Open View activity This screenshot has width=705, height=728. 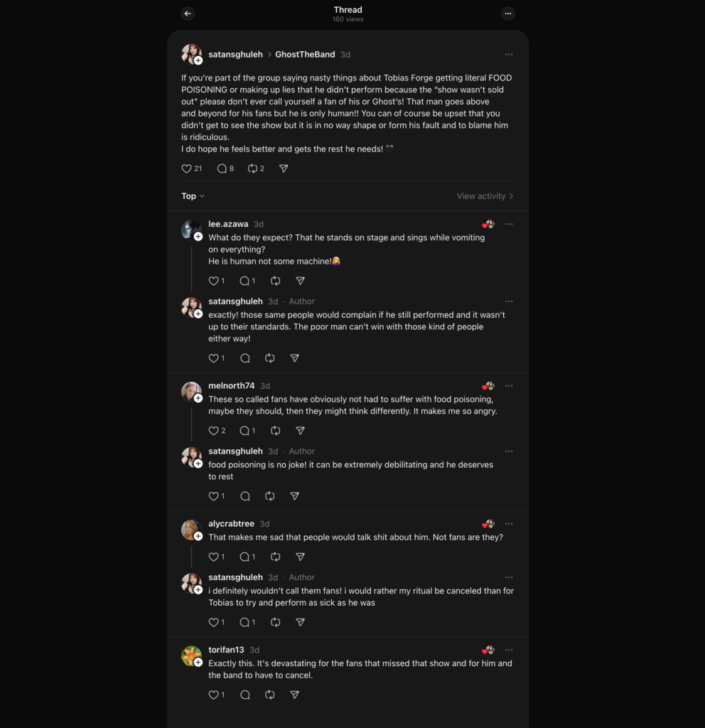[485, 196]
